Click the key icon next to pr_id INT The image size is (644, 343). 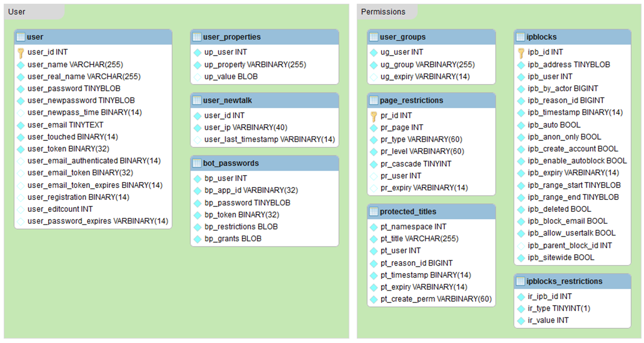pos(374,115)
